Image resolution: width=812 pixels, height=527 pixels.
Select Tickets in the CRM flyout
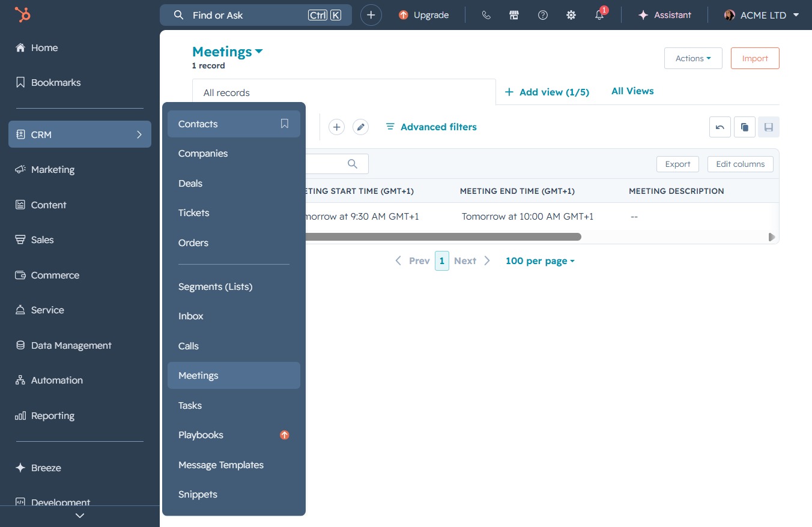point(234,213)
